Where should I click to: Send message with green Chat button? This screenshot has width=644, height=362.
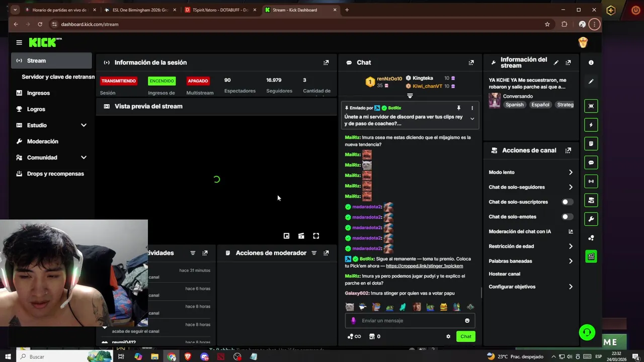(x=466, y=336)
